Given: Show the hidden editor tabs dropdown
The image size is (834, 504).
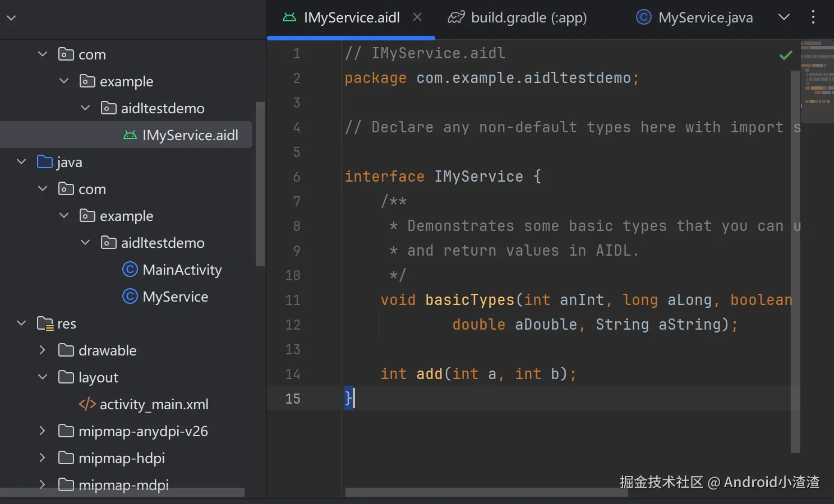Looking at the screenshot, I should (x=784, y=17).
